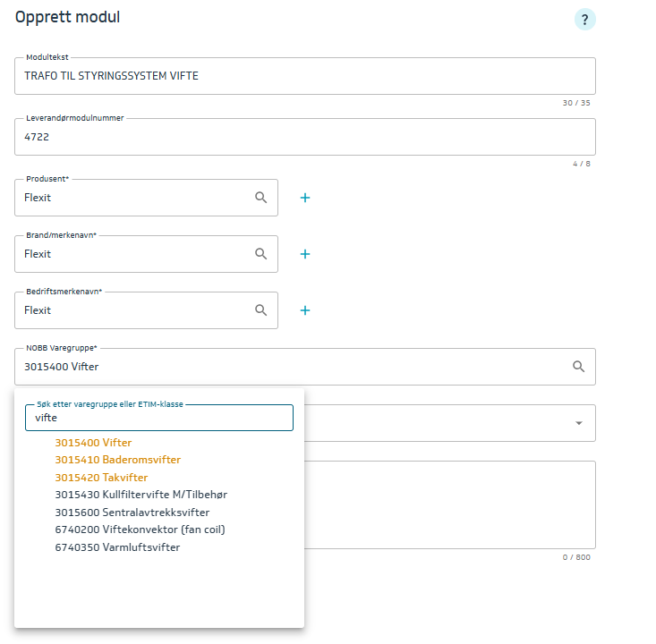
Task: Click the search icon in Bedriftsmerkenavn field
Action: click(x=260, y=310)
